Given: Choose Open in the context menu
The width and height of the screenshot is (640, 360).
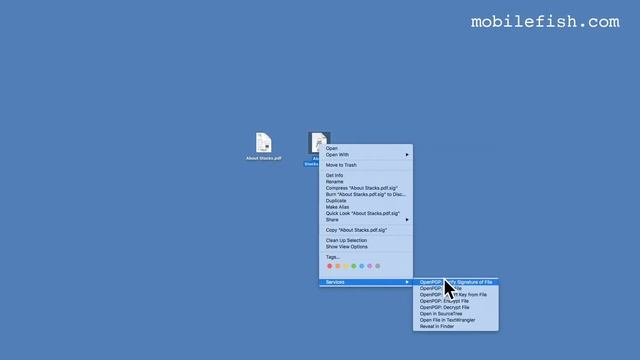Looking at the screenshot, I should point(366,148).
